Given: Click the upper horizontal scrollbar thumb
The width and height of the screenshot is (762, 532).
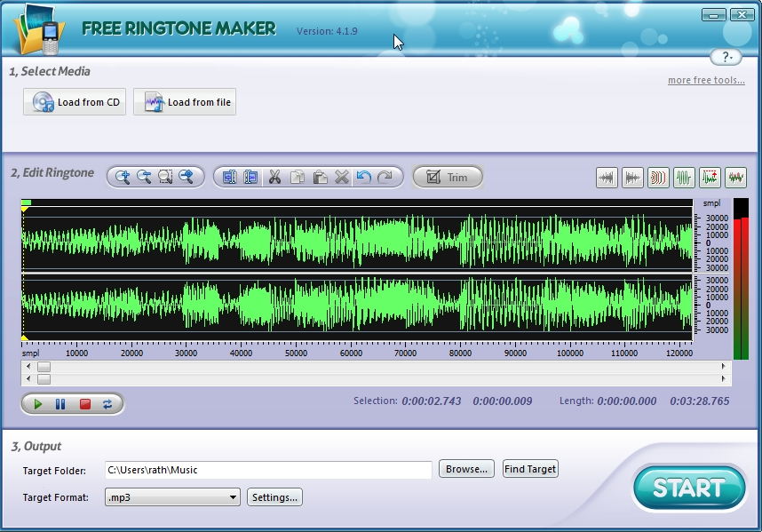Looking at the screenshot, I should point(44,366).
